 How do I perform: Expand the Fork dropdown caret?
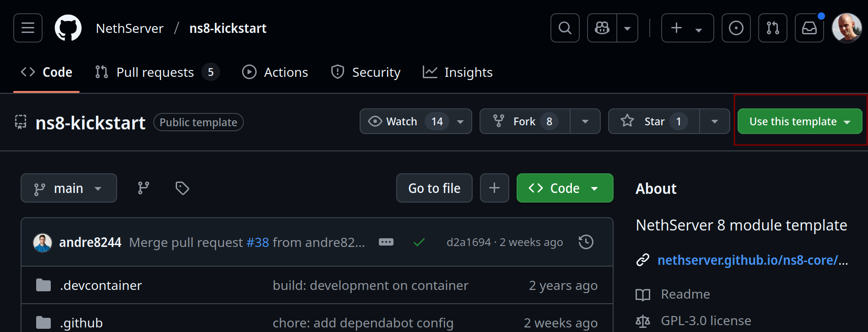pos(585,121)
